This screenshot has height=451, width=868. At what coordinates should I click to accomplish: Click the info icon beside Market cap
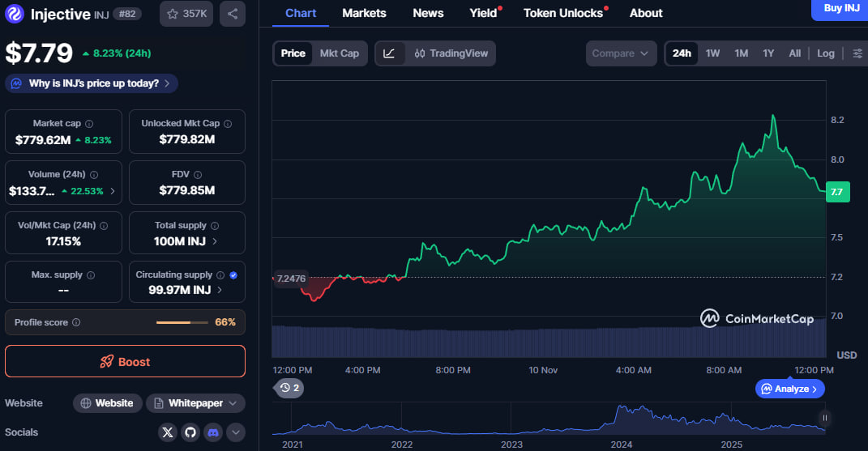pyautogui.click(x=89, y=124)
